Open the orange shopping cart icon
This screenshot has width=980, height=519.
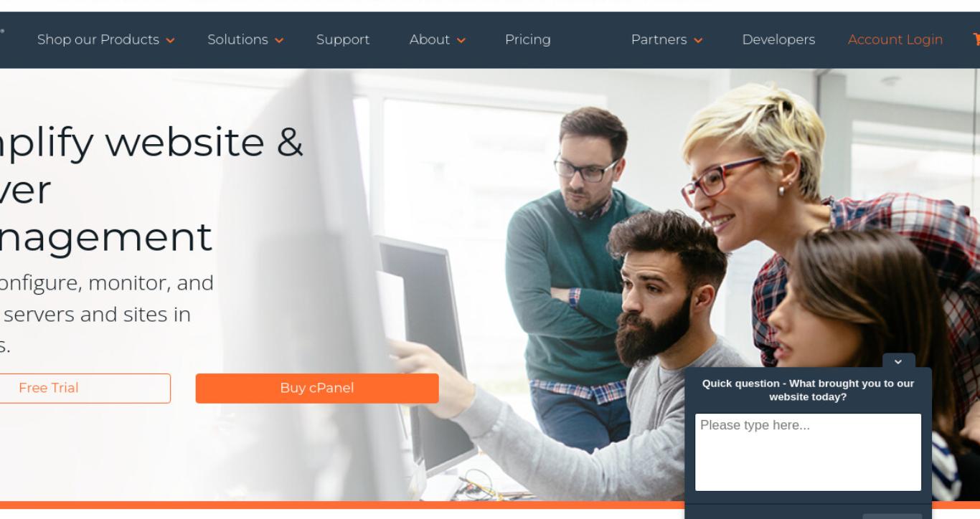(x=976, y=39)
